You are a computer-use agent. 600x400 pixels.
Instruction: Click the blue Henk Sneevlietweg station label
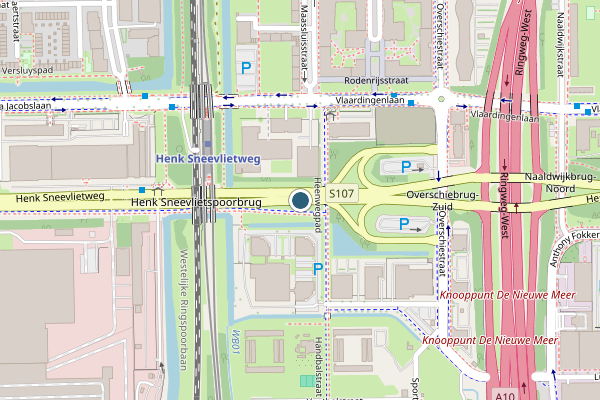point(208,159)
